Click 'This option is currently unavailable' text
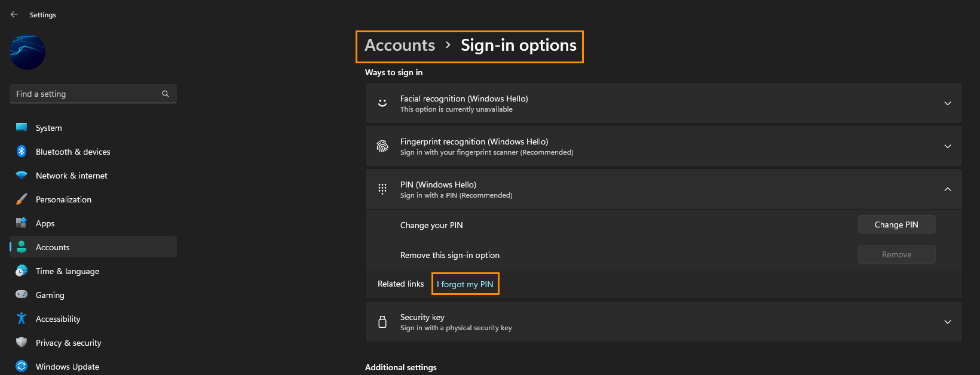This screenshot has width=980, height=375. point(457,109)
